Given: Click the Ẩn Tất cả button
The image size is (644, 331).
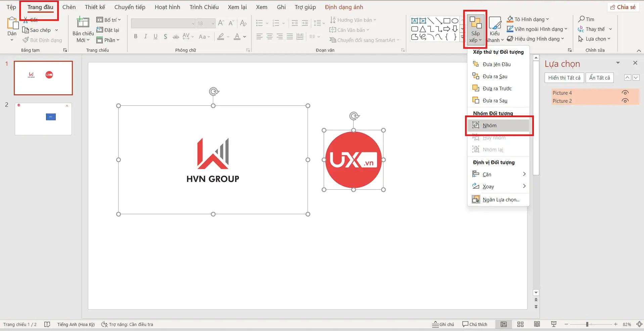Looking at the screenshot, I should coord(600,78).
